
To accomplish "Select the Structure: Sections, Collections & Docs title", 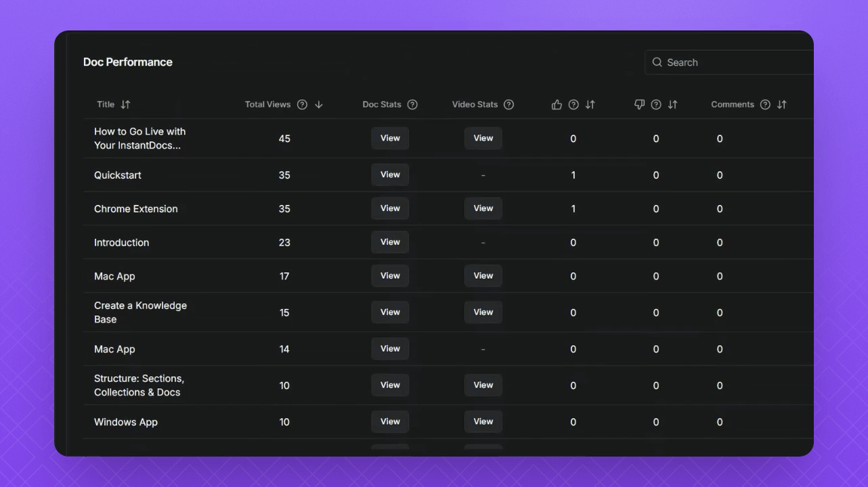I will pos(139,386).
